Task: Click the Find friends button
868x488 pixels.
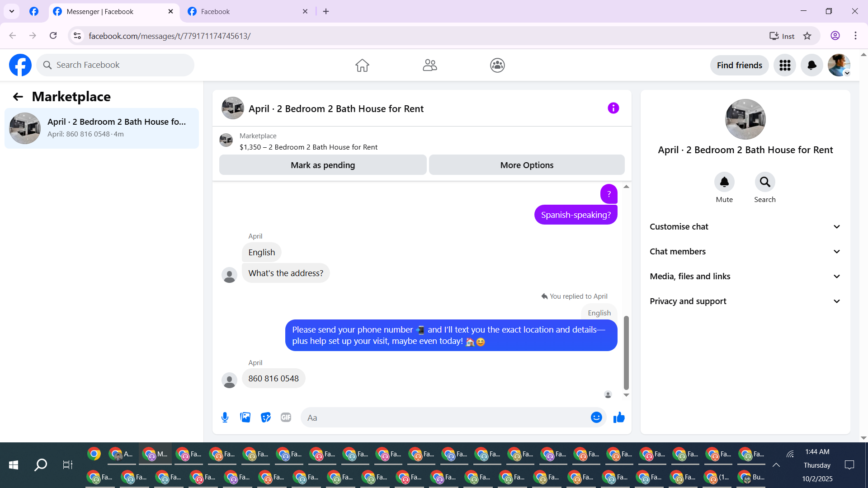Action: [x=739, y=66]
